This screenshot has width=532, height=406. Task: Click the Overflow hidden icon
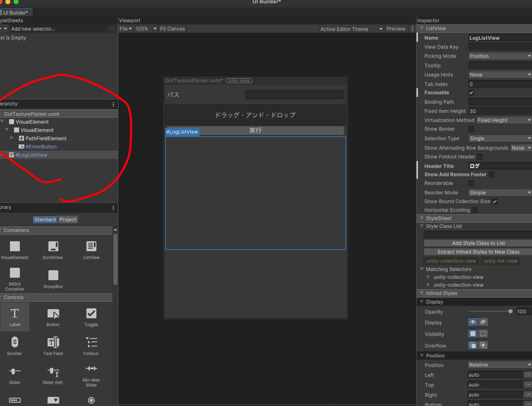(x=483, y=345)
